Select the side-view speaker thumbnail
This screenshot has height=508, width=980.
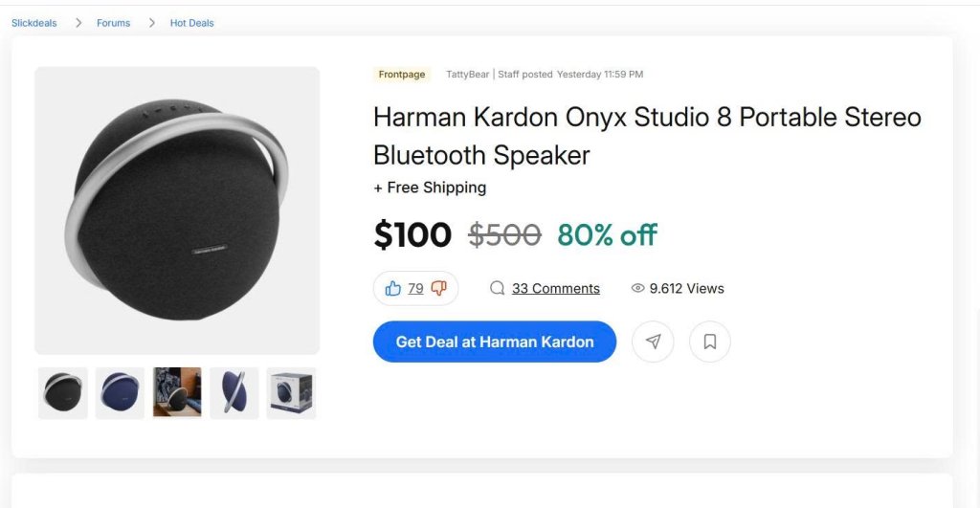pyautogui.click(x=234, y=393)
